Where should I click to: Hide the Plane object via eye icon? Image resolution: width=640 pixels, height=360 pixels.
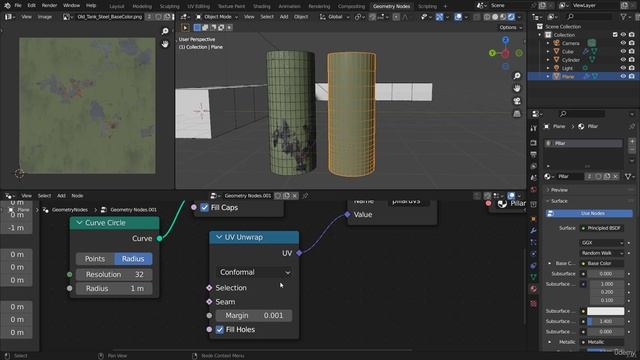click(x=623, y=76)
